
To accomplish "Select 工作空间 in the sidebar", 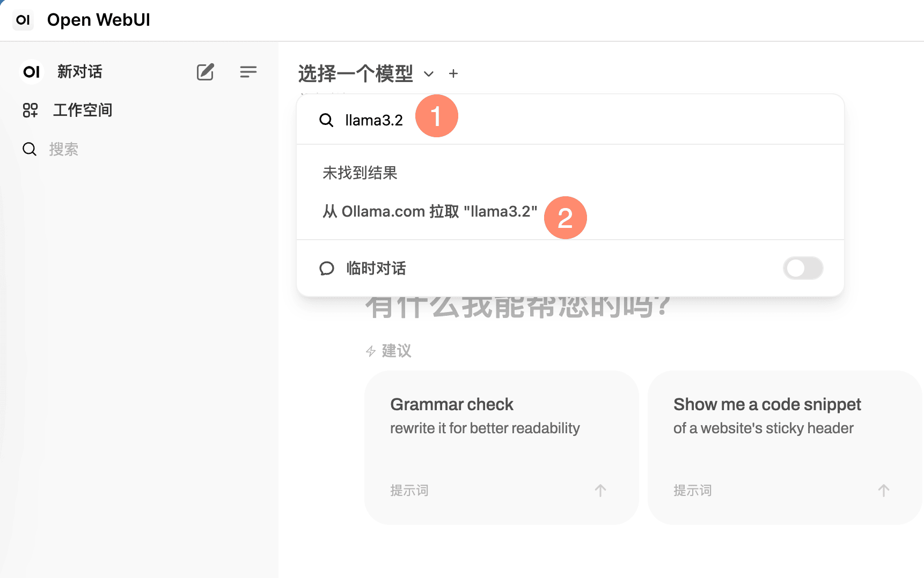I will [x=83, y=110].
